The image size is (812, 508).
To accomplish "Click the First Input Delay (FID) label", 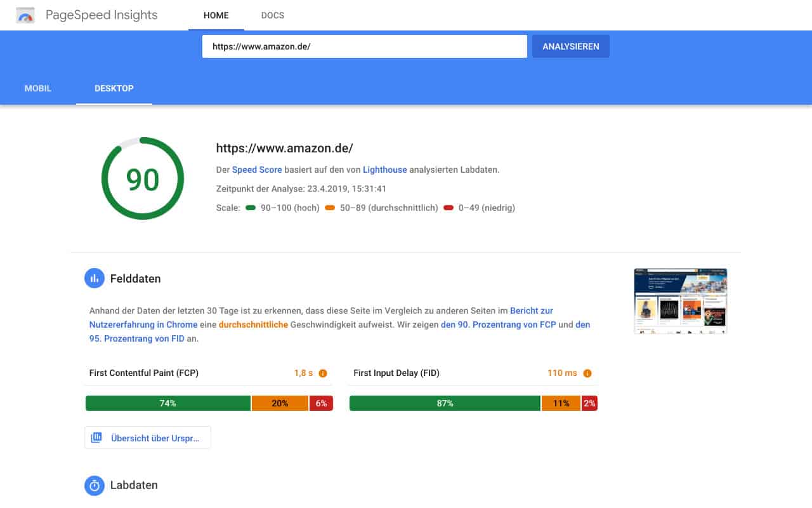I will (x=396, y=373).
